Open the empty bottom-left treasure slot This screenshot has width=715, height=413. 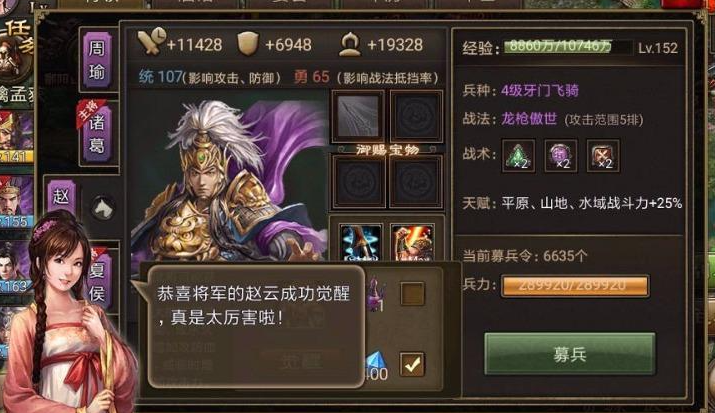[358, 181]
